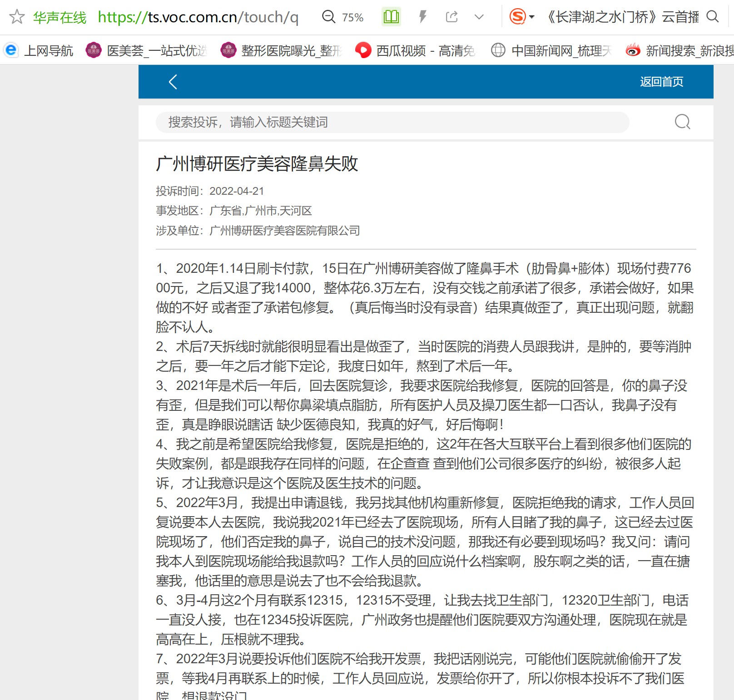The height and width of the screenshot is (700, 734).
Task: Expand the address bar dropdown chevron
Action: (479, 17)
